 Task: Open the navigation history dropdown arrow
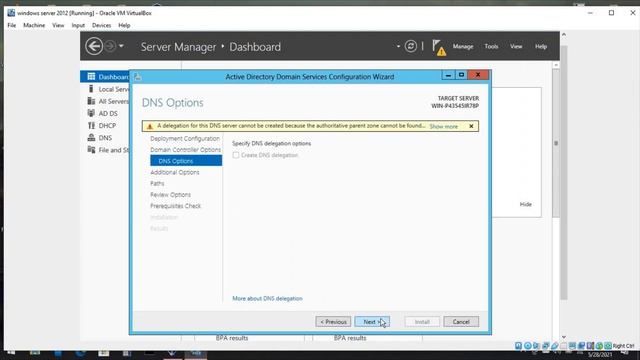[121, 46]
